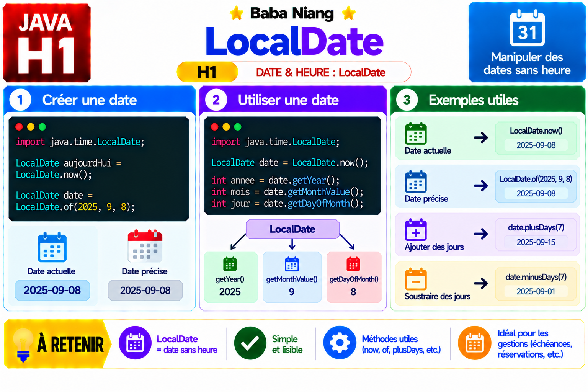Click the red calendar icon above getDayOfMonth()

353,264
